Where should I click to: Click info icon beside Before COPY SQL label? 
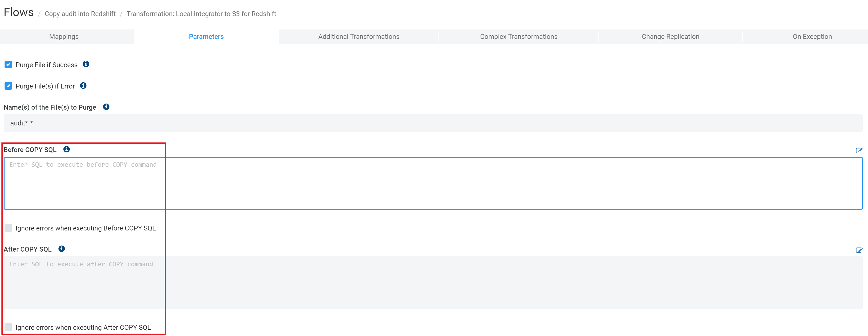pyautogui.click(x=66, y=149)
